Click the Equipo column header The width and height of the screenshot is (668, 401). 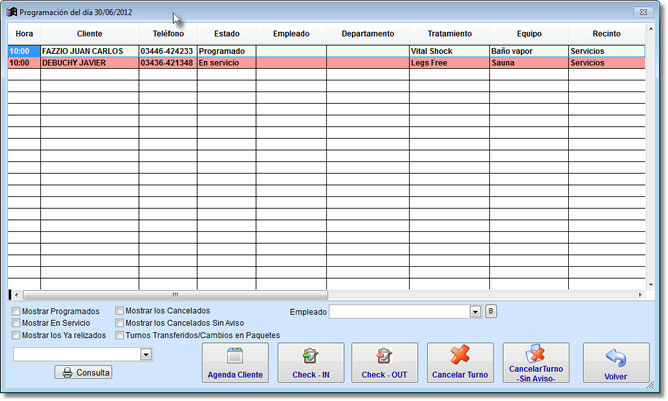(x=529, y=34)
